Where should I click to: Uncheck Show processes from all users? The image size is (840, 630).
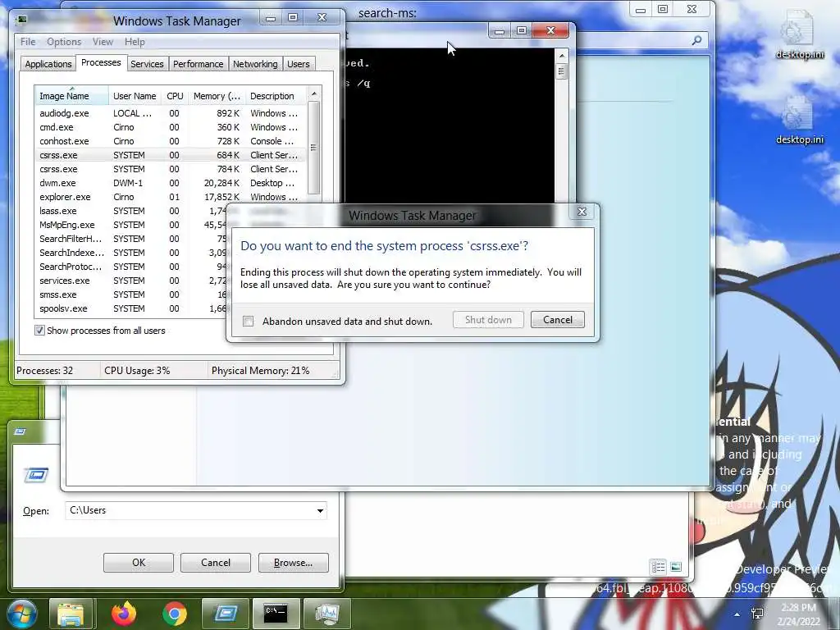click(39, 331)
